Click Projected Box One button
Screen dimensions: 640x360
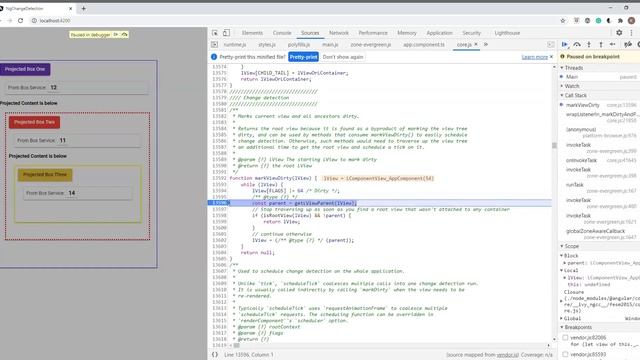25,69
